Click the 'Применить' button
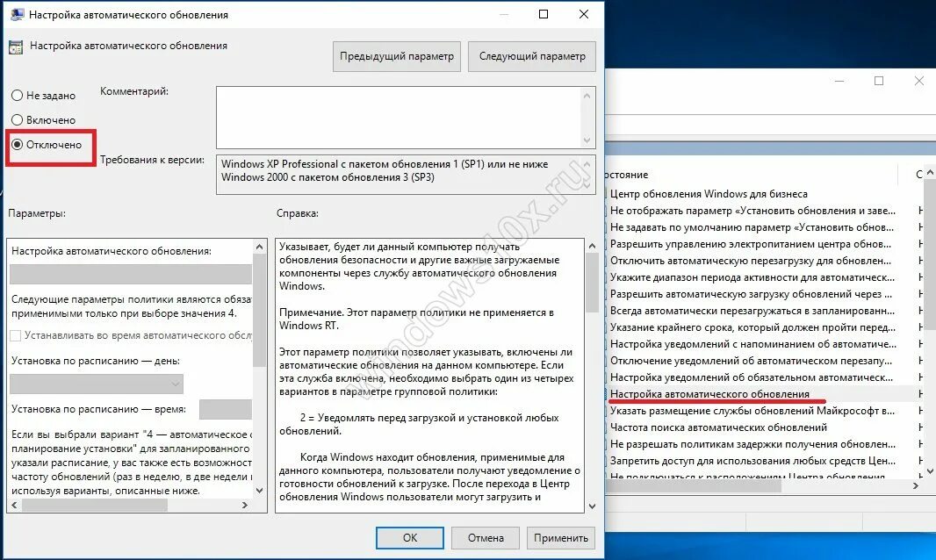The height and width of the screenshot is (560, 936). pos(561,538)
